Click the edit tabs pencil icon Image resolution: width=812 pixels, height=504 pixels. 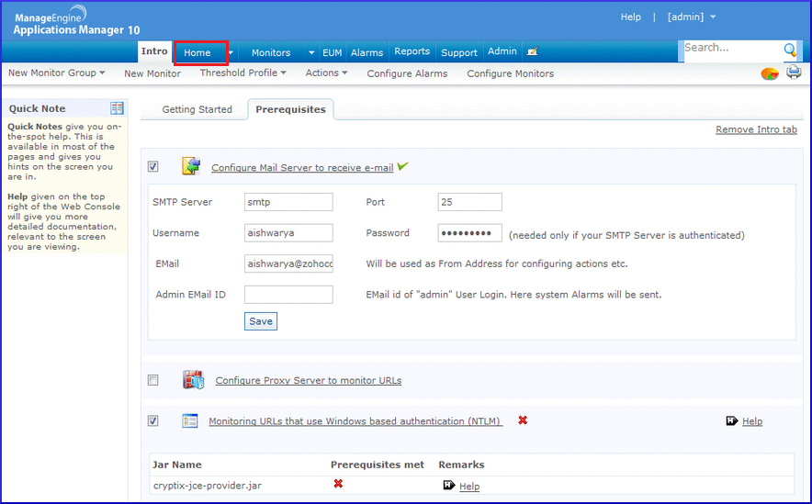click(x=533, y=51)
